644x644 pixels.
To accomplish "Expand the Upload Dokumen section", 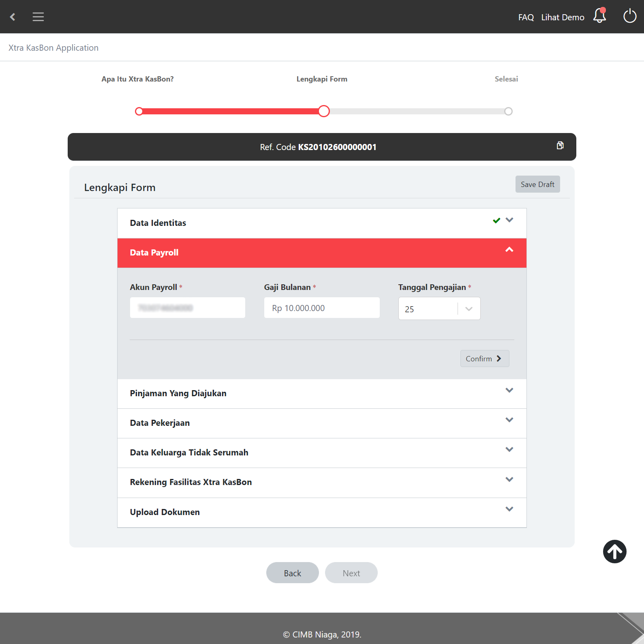I will pos(509,509).
